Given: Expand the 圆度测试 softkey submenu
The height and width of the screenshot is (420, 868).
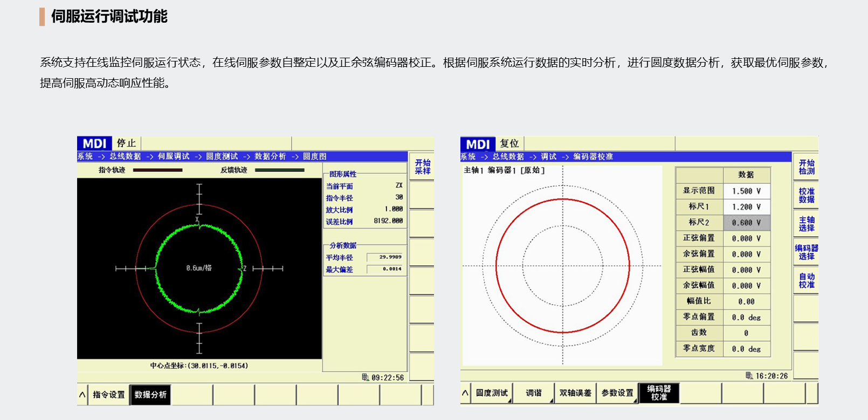Looking at the screenshot, I should tap(491, 393).
